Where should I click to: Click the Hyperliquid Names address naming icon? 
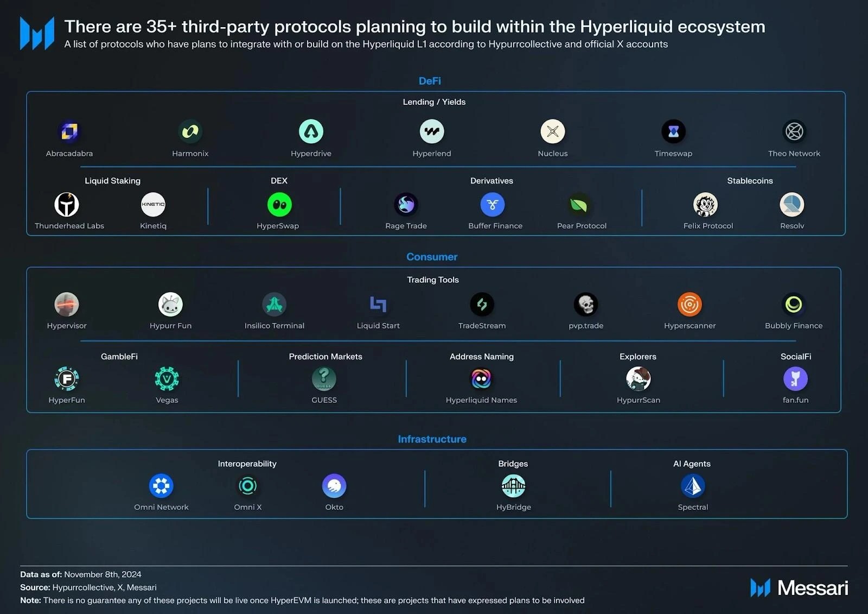tap(481, 378)
